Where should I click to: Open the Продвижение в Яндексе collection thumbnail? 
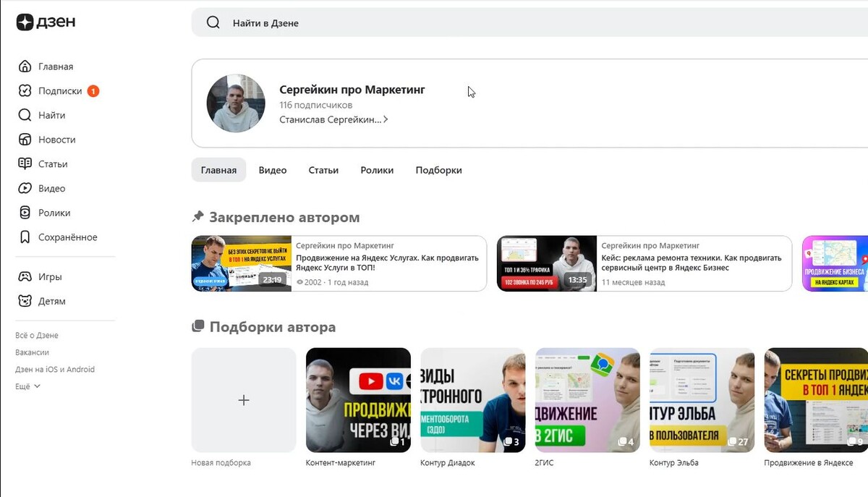coord(816,400)
